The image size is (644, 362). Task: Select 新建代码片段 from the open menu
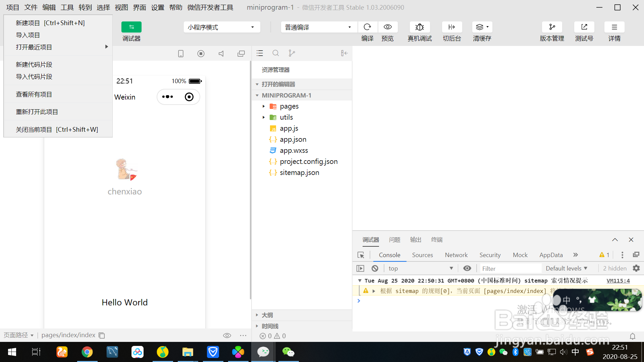(34, 64)
